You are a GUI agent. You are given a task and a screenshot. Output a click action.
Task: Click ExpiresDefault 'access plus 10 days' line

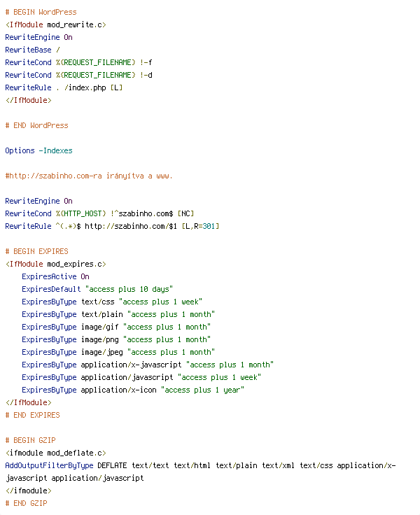pyautogui.click(x=97, y=290)
